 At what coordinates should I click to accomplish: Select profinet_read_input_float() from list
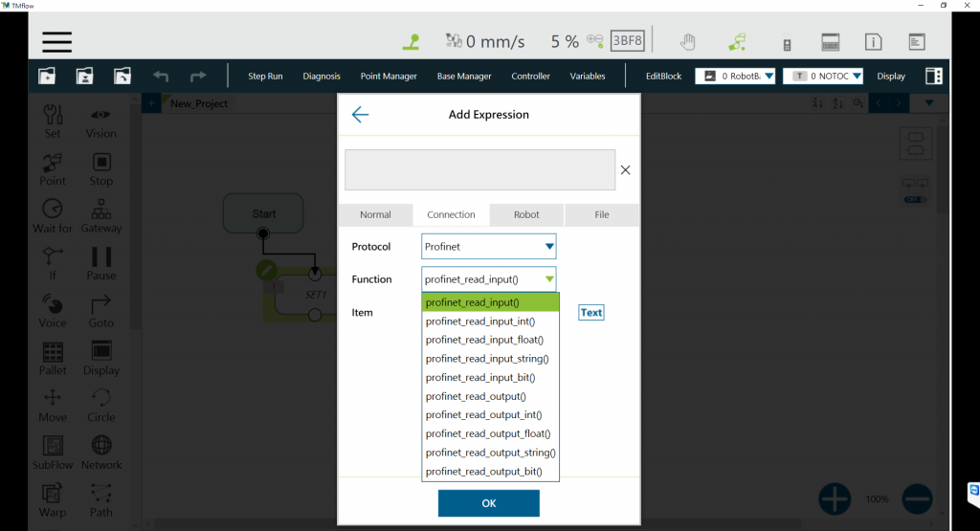(x=484, y=340)
